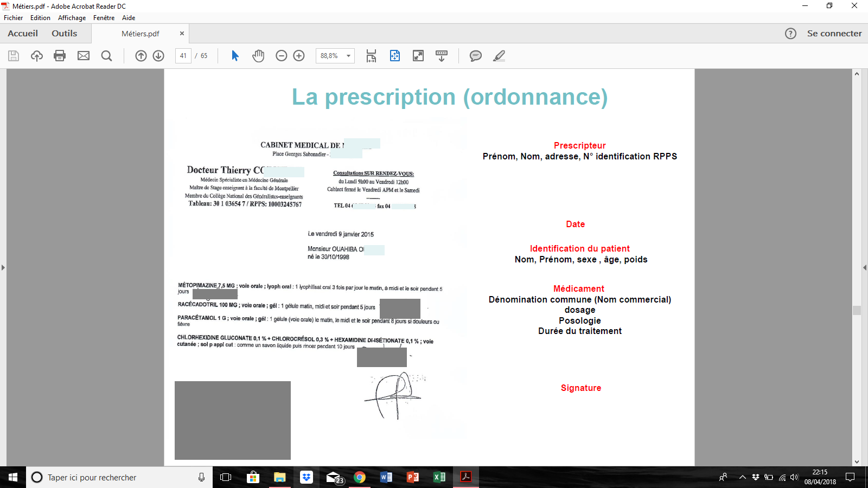Image resolution: width=868 pixels, height=488 pixels.
Task: Go to the previous page arrow
Action: tap(141, 56)
